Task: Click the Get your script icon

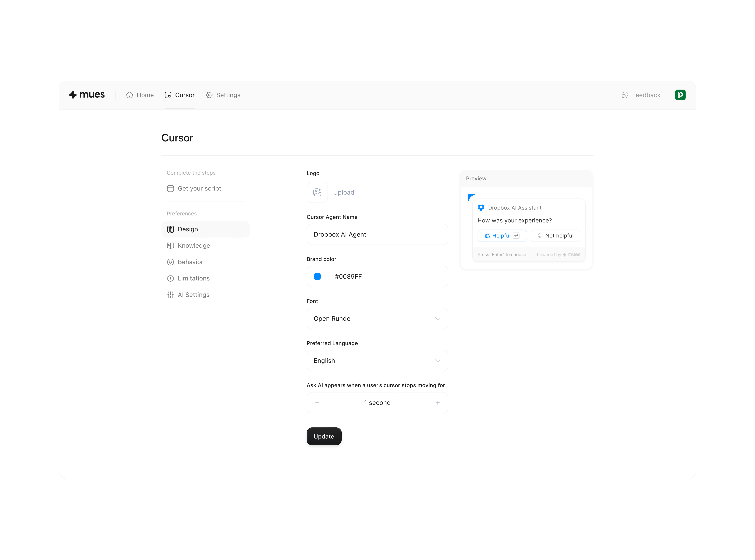Action: click(x=170, y=189)
